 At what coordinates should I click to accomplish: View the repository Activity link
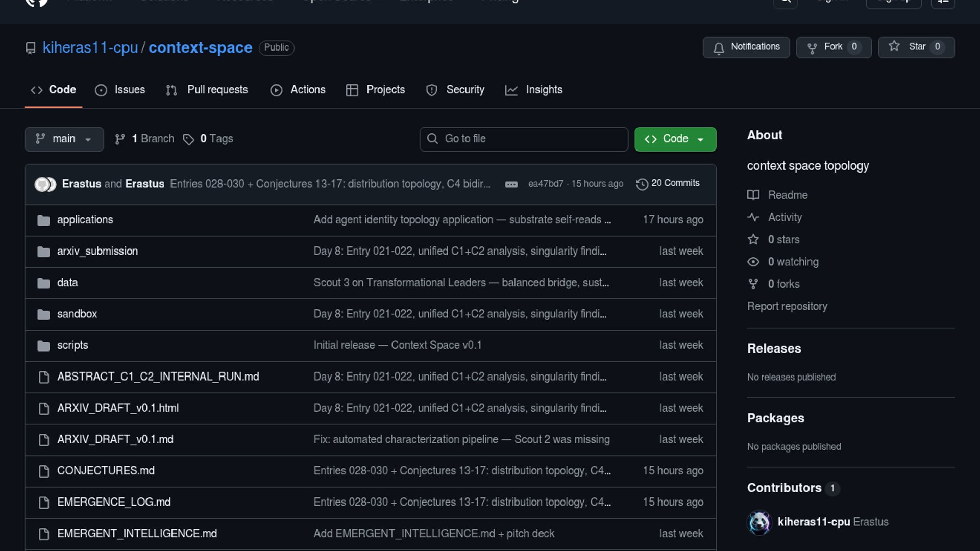(785, 217)
